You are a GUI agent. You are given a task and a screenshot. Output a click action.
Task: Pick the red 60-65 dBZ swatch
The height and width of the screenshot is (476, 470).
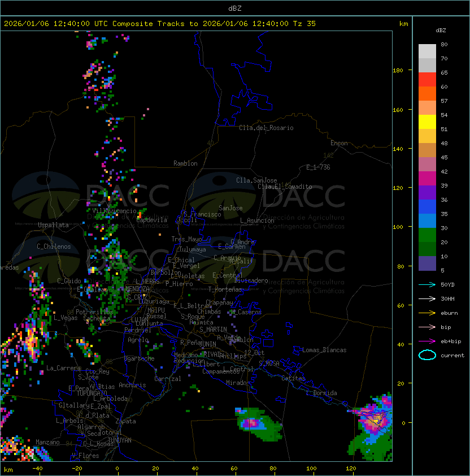click(427, 80)
